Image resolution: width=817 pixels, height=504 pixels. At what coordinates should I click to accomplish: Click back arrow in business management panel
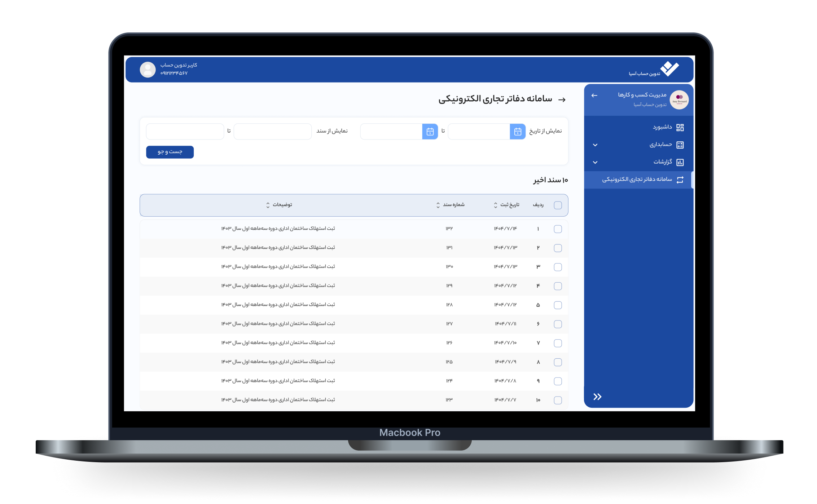594,96
